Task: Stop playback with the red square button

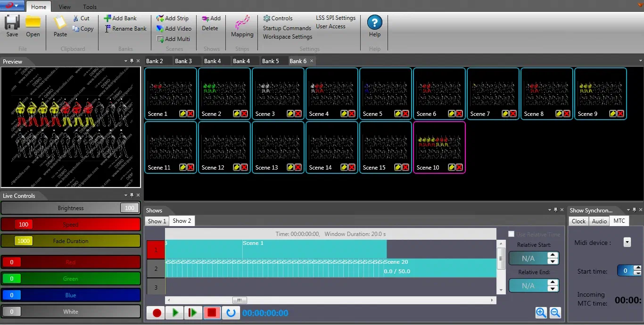Action: click(x=212, y=313)
